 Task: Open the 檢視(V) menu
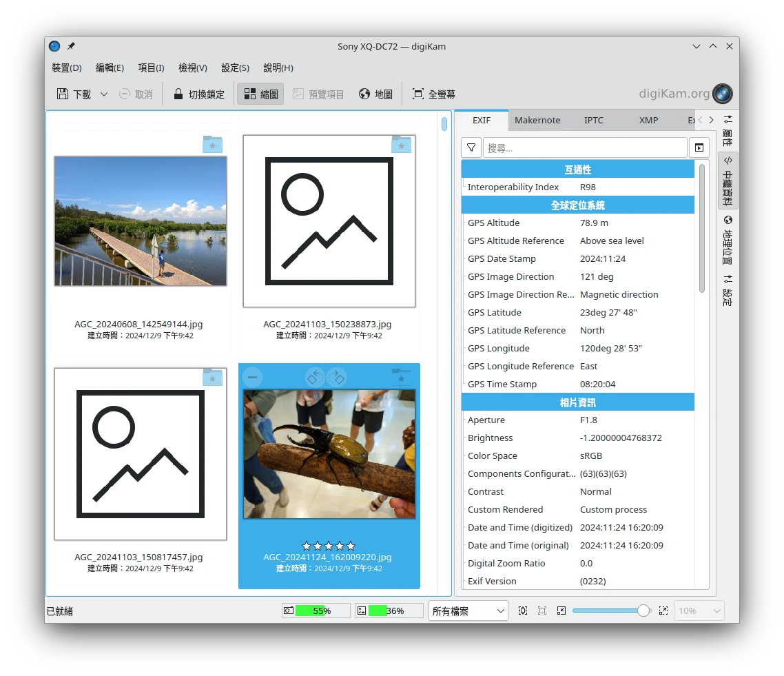click(x=192, y=68)
